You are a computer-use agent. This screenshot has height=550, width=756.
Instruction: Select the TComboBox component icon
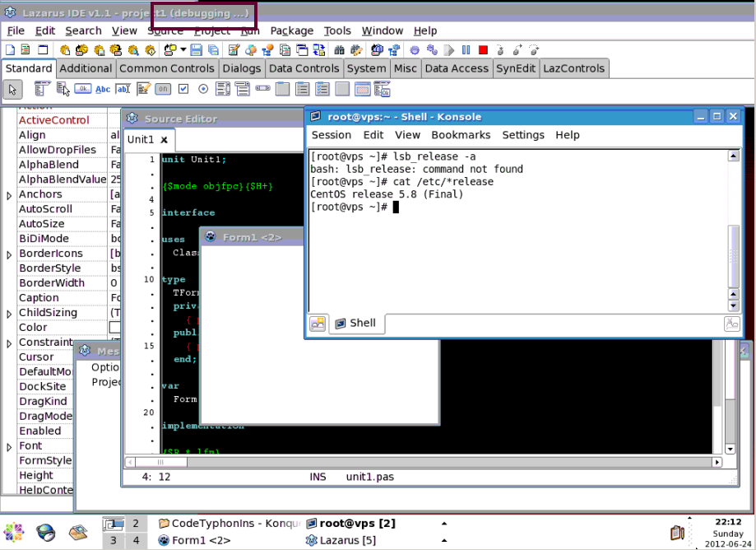pos(243,89)
